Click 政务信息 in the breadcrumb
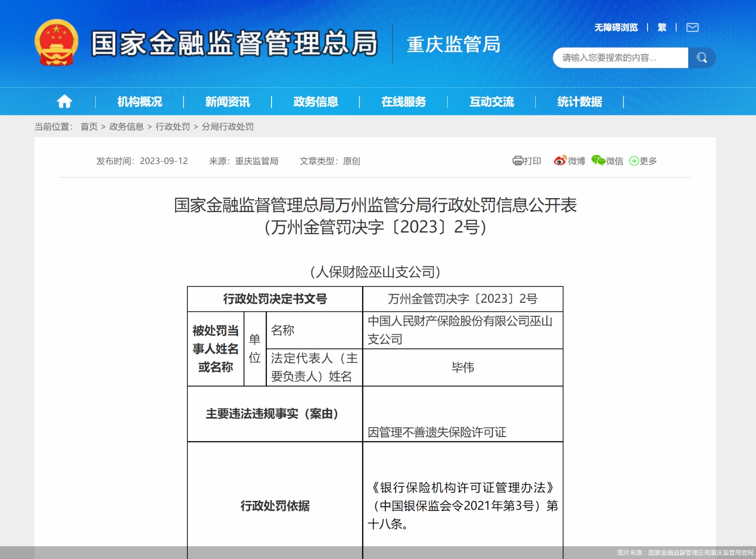 click(x=126, y=127)
